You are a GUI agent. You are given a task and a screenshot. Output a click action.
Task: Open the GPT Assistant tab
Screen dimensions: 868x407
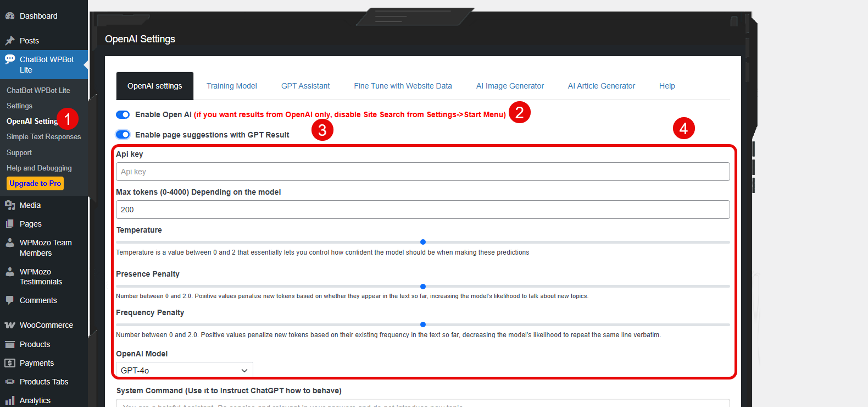(305, 86)
